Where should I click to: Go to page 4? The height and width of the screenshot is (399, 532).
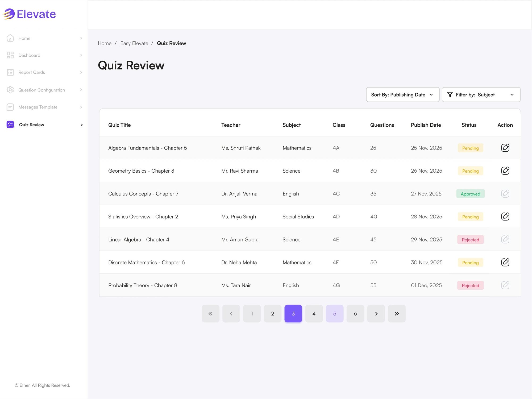click(314, 314)
